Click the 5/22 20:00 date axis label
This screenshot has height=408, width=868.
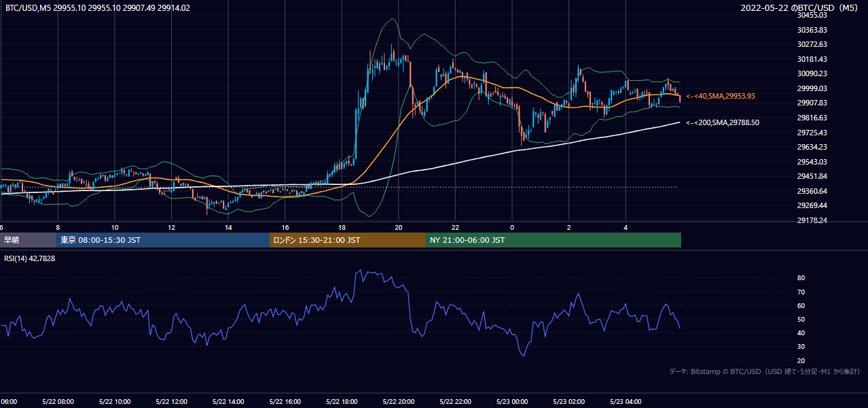pos(398,402)
